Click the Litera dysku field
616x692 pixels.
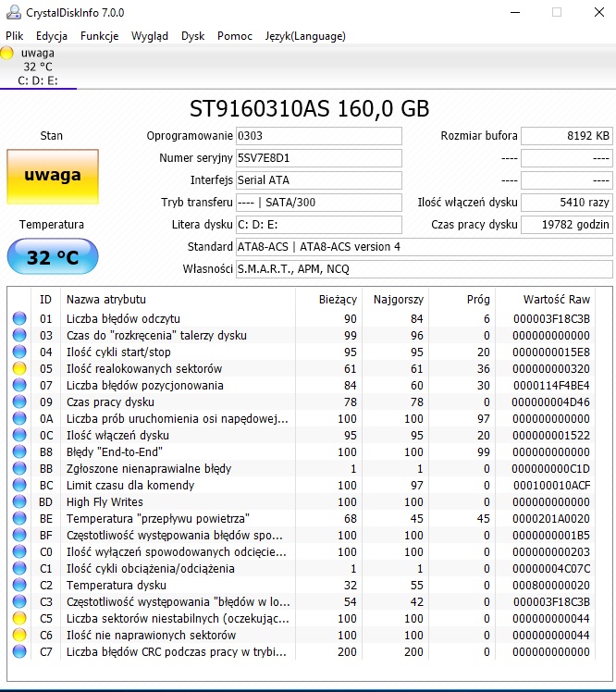pos(318,225)
